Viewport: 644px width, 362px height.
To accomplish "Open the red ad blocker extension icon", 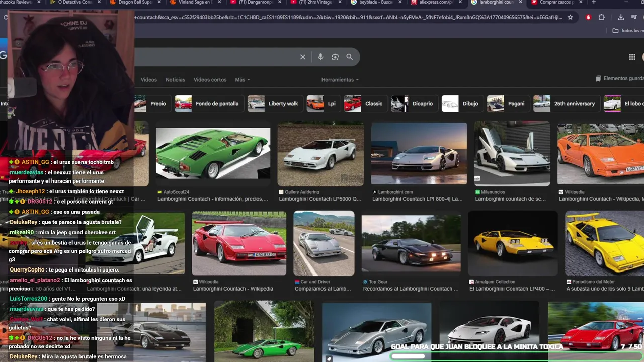I will (x=588, y=17).
